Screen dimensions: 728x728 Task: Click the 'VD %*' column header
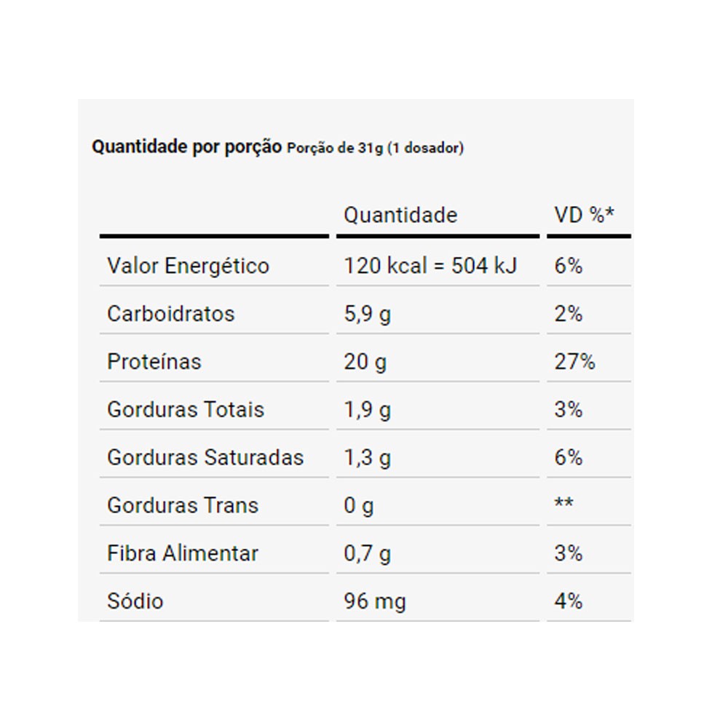click(x=584, y=215)
